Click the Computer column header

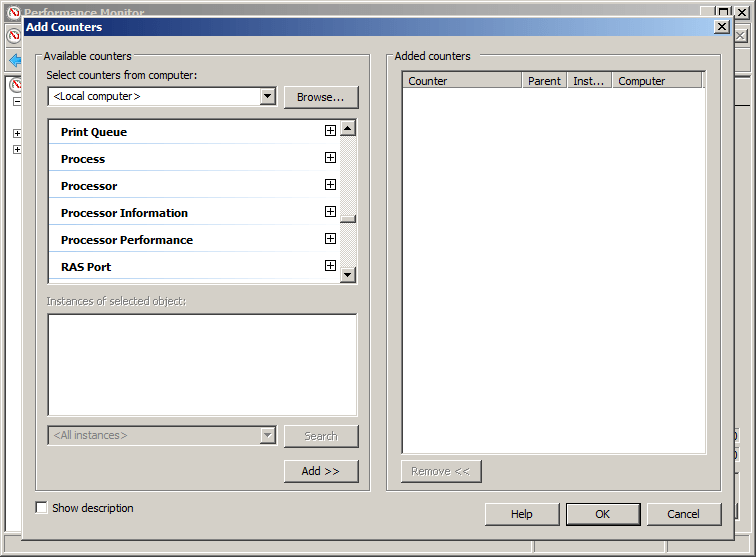[657, 81]
